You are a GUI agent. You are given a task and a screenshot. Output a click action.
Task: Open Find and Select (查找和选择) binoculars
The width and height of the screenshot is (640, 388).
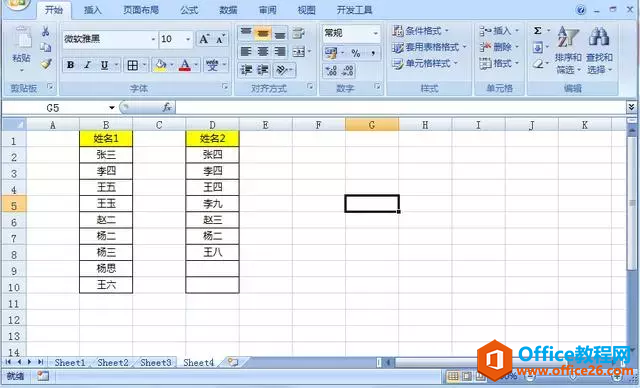[599, 50]
